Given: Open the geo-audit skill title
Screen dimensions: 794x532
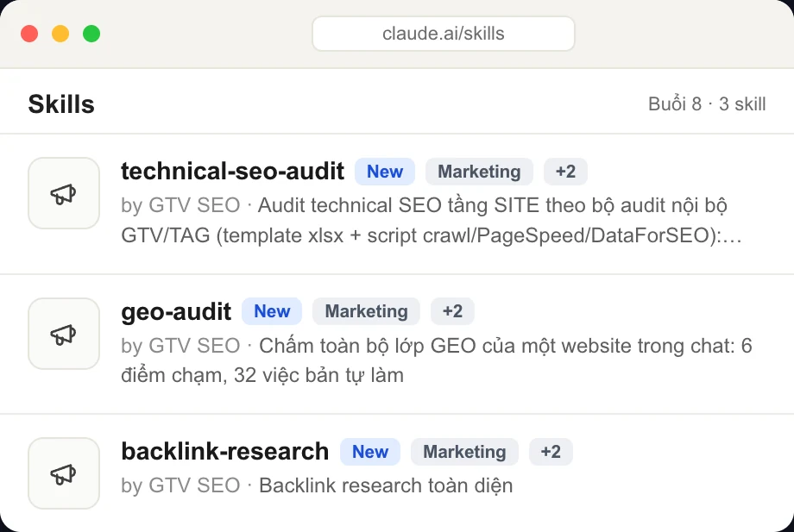Looking at the screenshot, I should point(176,311).
